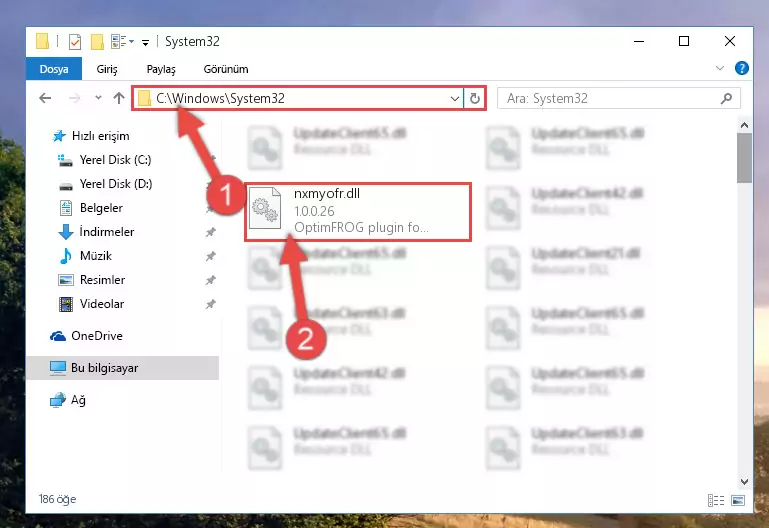The width and height of the screenshot is (769, 528).
Task: Click the Bu bilgisayar monitor icon
Action: tap(58, 368)
